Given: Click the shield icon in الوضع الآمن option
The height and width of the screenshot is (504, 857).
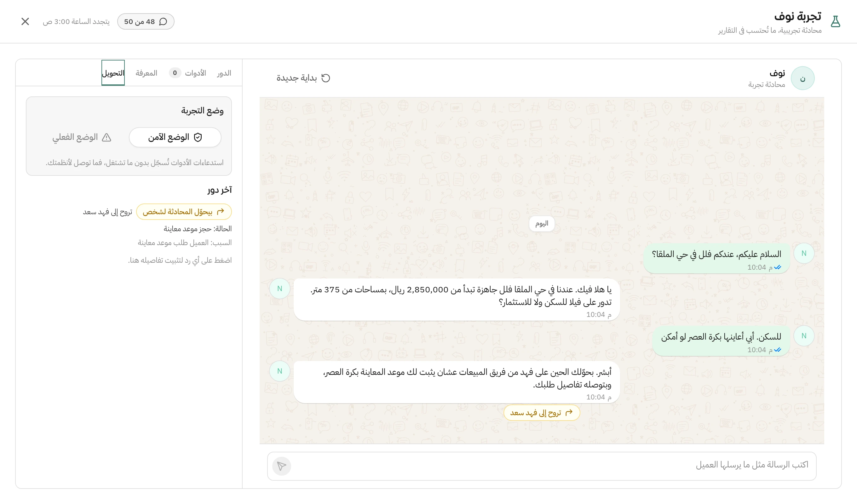Looking at the screenshot, I should [198, 137].
